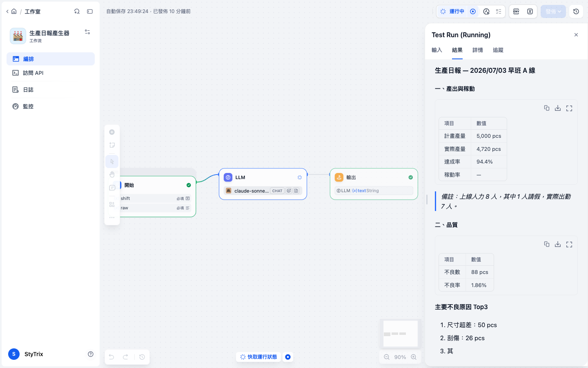Switch to the 追蹤 tab

[x=498, y=50]
